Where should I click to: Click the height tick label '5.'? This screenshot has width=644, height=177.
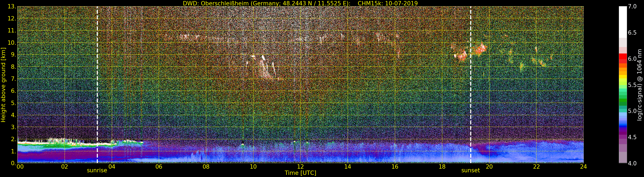[13, 103]
